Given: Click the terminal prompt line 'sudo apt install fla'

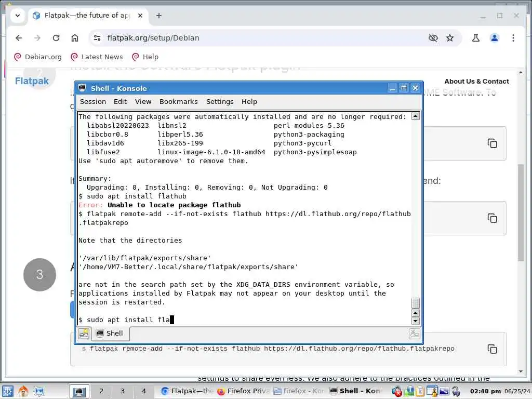Looking at the screenshot, I should [126, 320].
